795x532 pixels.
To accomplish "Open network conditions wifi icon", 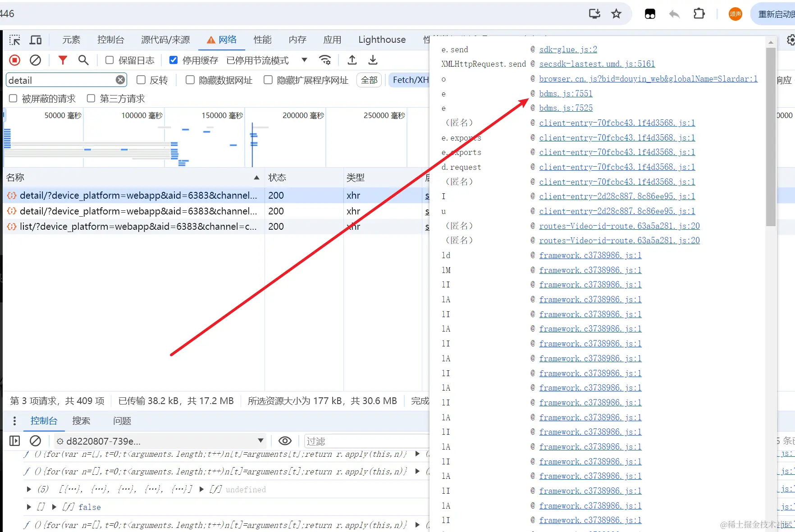I will (x=325, y=60).
